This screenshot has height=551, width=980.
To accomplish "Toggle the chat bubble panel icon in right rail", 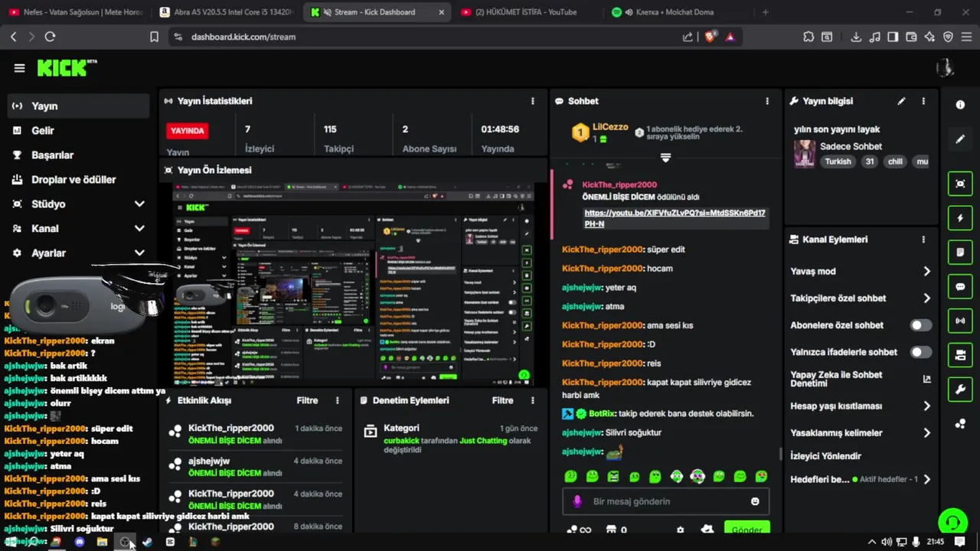I will pos(960,286).
